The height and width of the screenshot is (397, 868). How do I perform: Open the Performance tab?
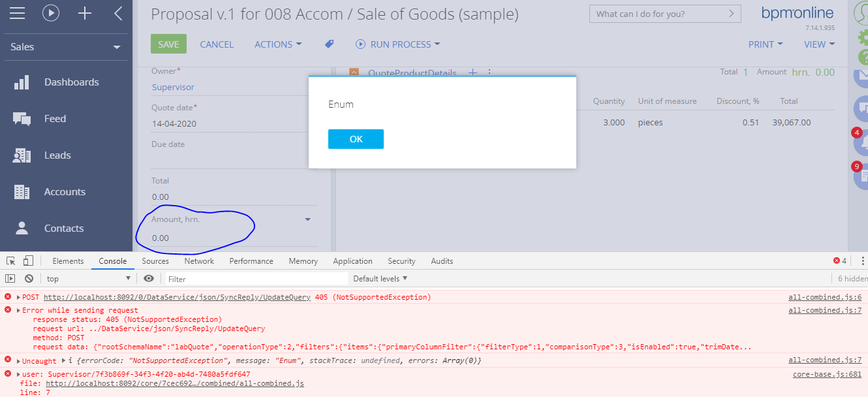click(x=251, y=261)
